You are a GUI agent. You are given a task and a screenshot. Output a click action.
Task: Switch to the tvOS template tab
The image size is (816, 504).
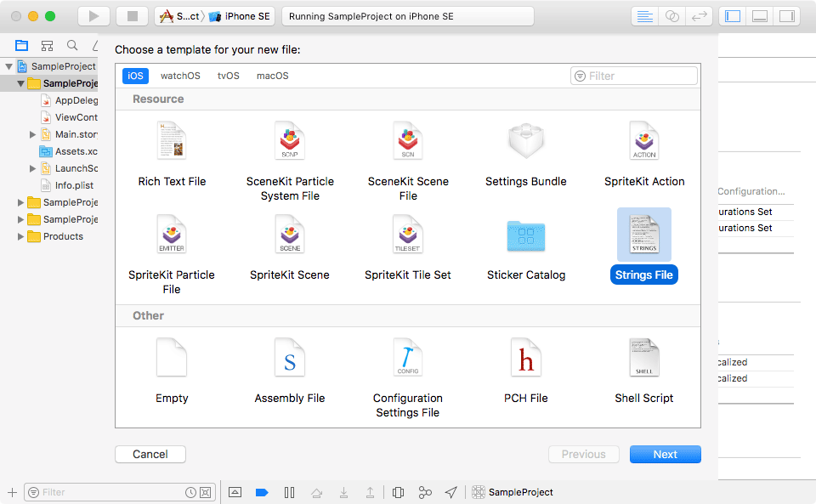coord(229,76)
